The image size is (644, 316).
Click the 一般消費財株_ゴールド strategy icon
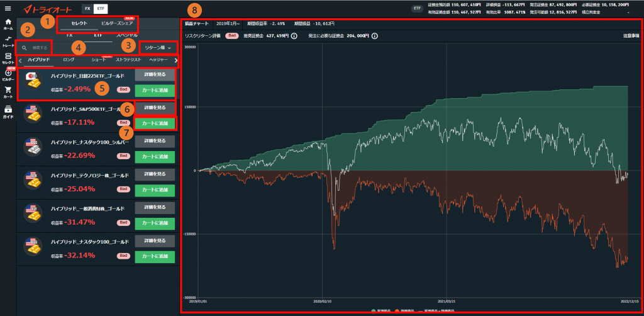pyautogui.click(x=33, y=214)
